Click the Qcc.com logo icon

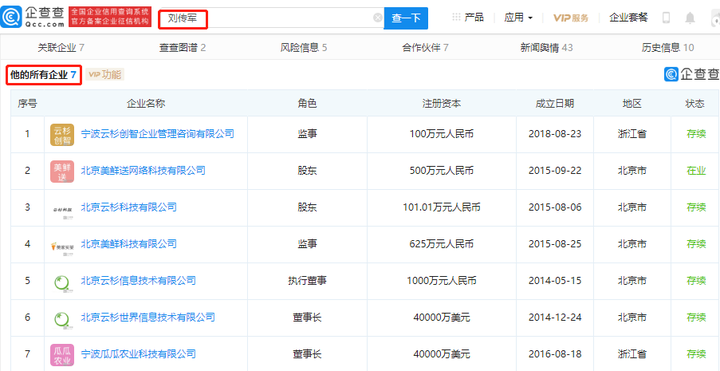pyautogui.click(x=11, y=18)
